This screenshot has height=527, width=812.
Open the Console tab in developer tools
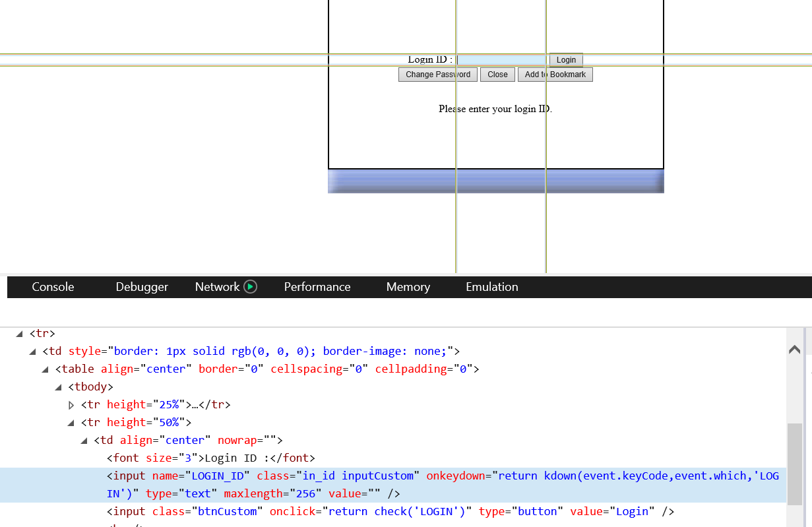point(53,287)
